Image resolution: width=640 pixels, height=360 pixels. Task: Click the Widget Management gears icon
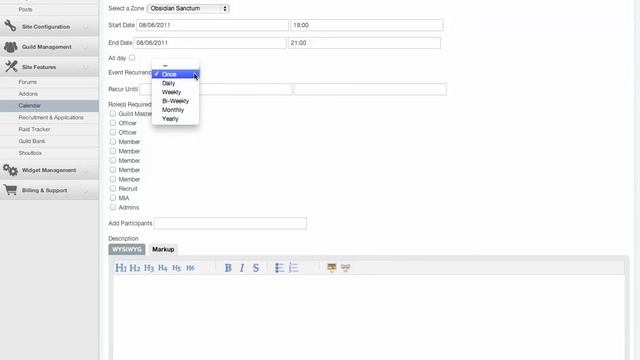pyautogui.click(x=10, y=170)
